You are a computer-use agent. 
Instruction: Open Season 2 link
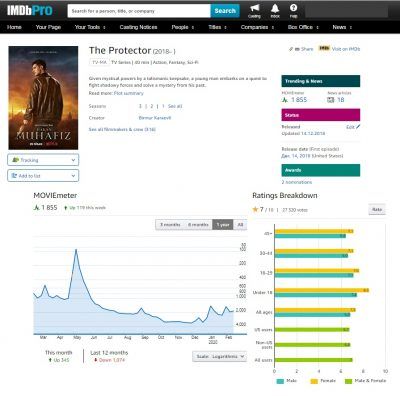click(152, 106)
